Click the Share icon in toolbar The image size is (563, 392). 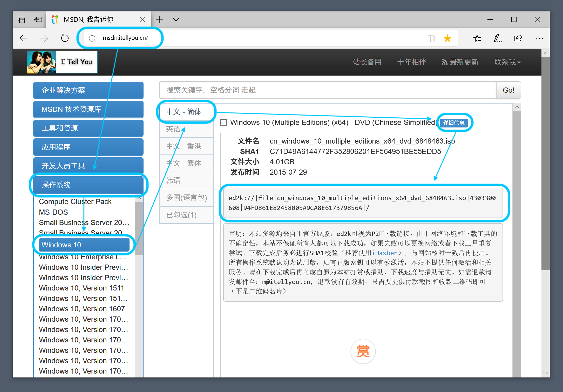pos(518,38)
